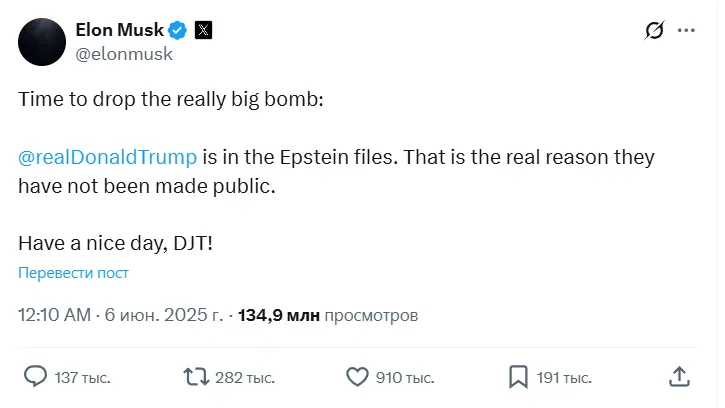Click the Elon Musk display name

coord(120,30)
